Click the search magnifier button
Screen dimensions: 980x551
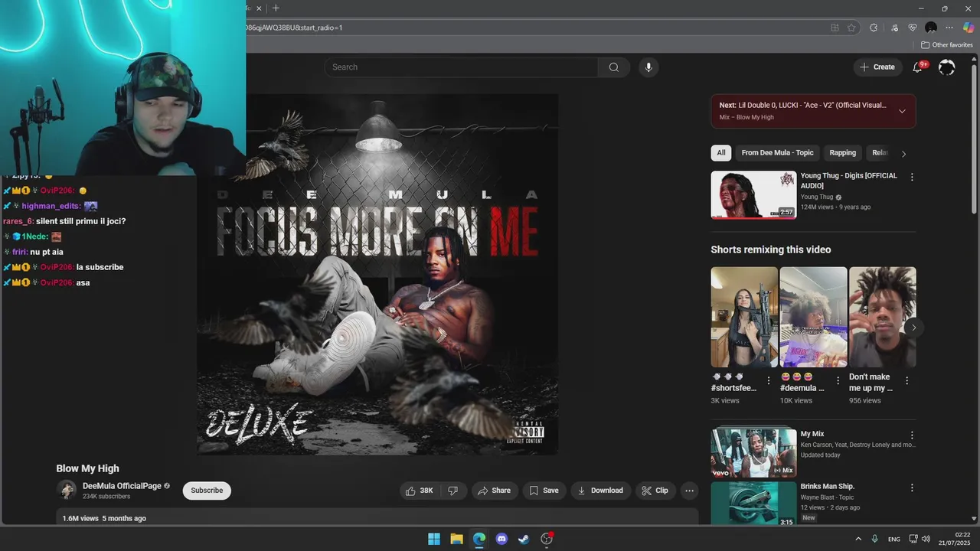614,67
